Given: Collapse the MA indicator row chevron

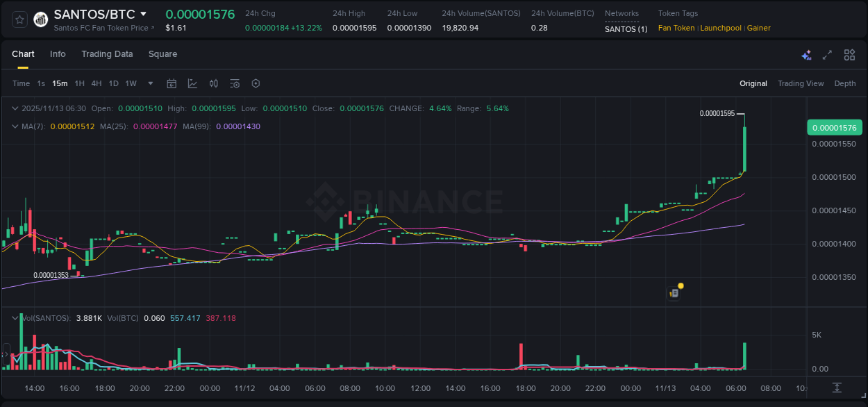Looking at the screenshot, I should click(x=15, y=126).
